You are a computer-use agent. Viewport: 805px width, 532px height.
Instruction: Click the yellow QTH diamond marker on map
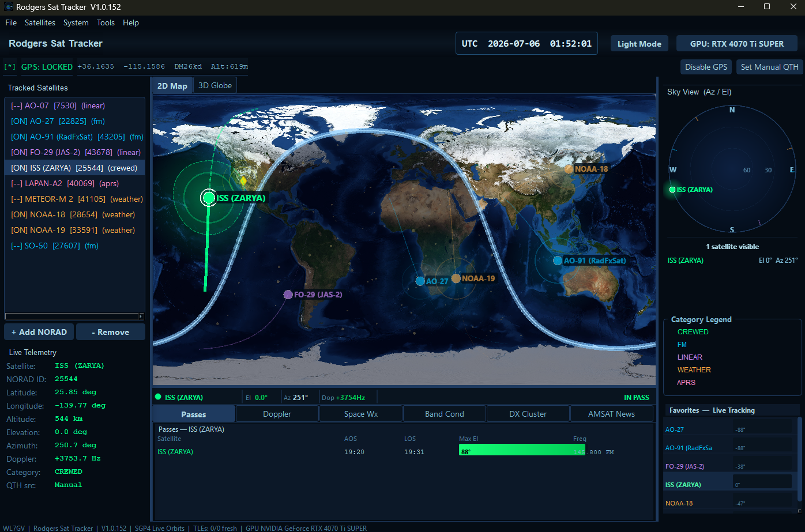[243, 181]
